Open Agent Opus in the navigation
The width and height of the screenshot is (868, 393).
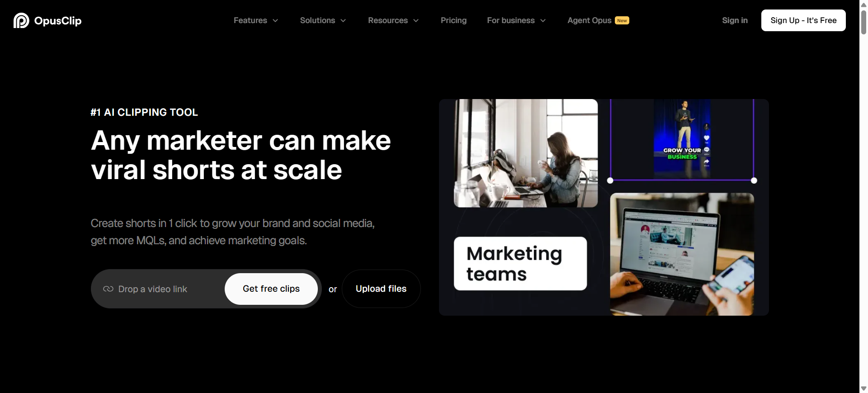click(x=590, y=20)
